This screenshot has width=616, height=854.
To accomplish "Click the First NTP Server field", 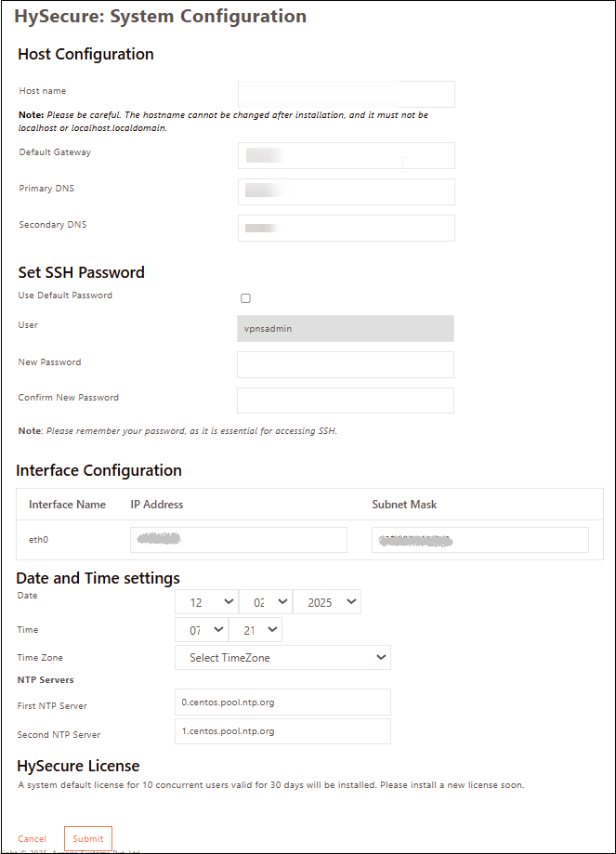I will coord(282,703).
